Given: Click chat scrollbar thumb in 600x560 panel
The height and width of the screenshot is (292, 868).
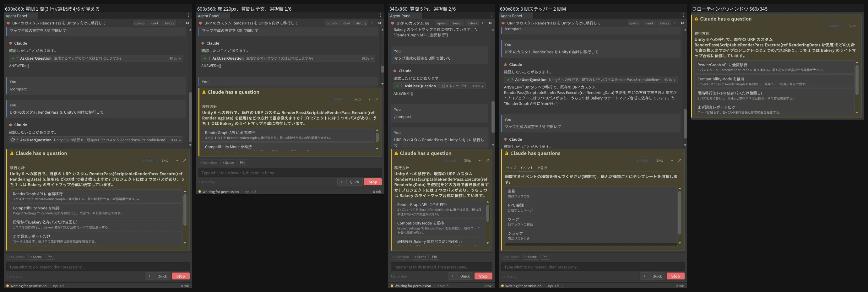Looking at the screenshot, I should click(x=382, y=69).
